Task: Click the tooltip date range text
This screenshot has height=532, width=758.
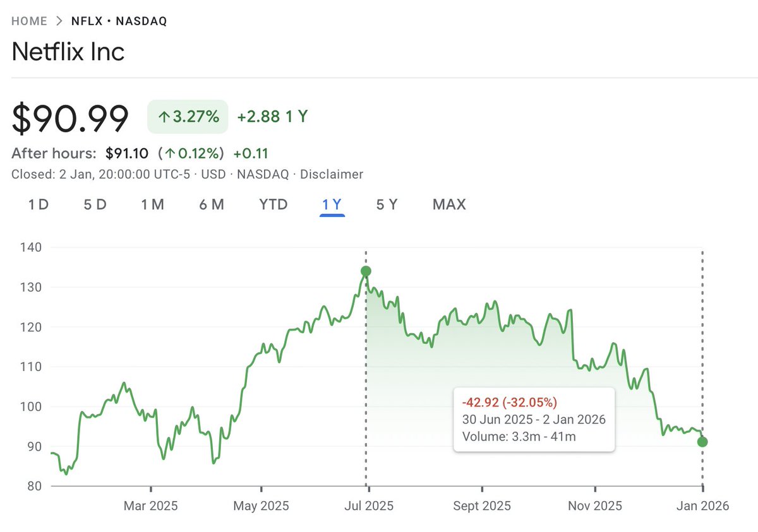Action: pos(534,420)
